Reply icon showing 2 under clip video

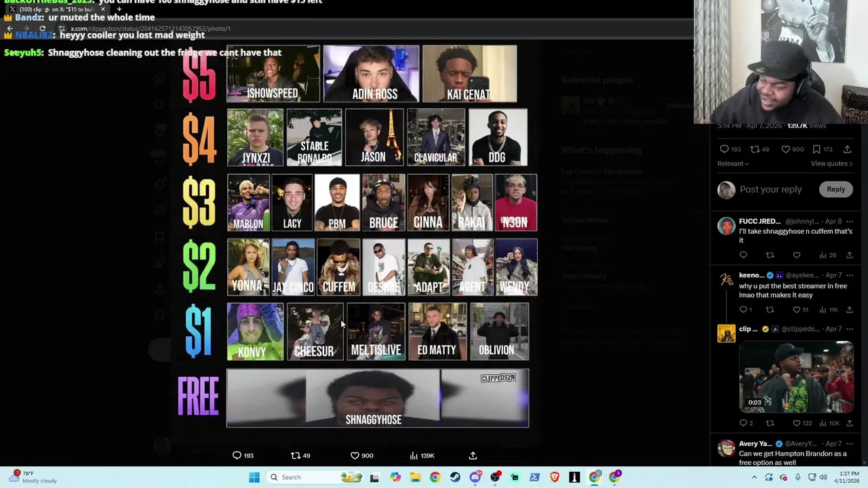743,423
